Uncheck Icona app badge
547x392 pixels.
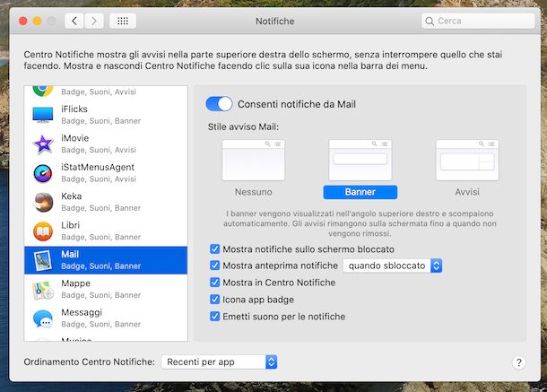(x=214, y=299)
